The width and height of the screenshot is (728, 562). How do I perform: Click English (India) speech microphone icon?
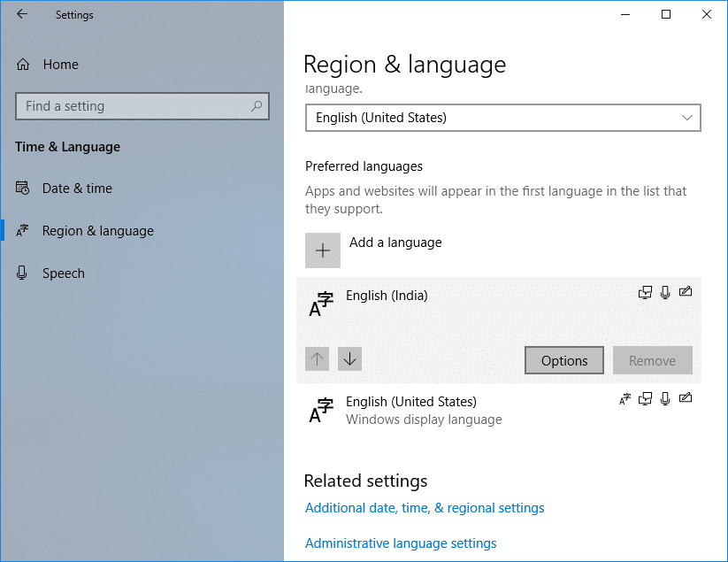click(664, 292)
